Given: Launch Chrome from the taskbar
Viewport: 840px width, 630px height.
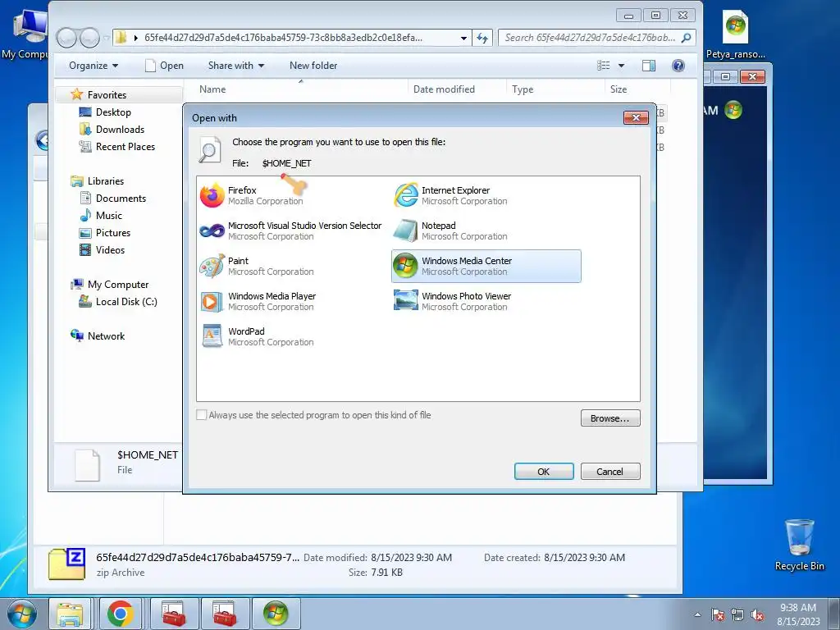Looking at the screenshot, I should 121,614.
